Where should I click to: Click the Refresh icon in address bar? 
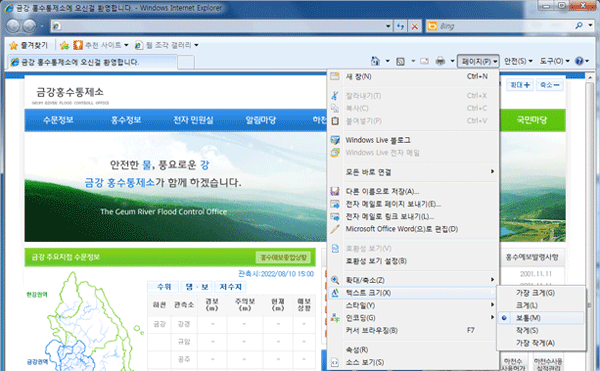[x=401, y=26]
